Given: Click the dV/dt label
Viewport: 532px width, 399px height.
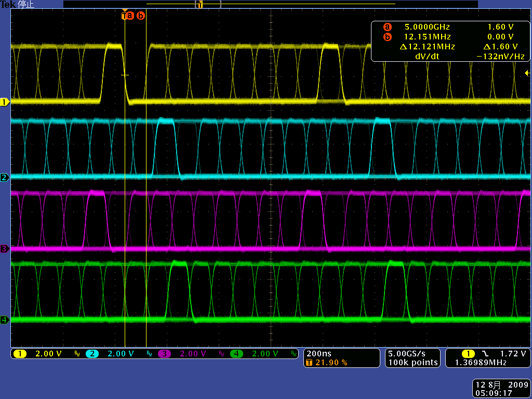Looking at the screenshot, I should (427, 56).
